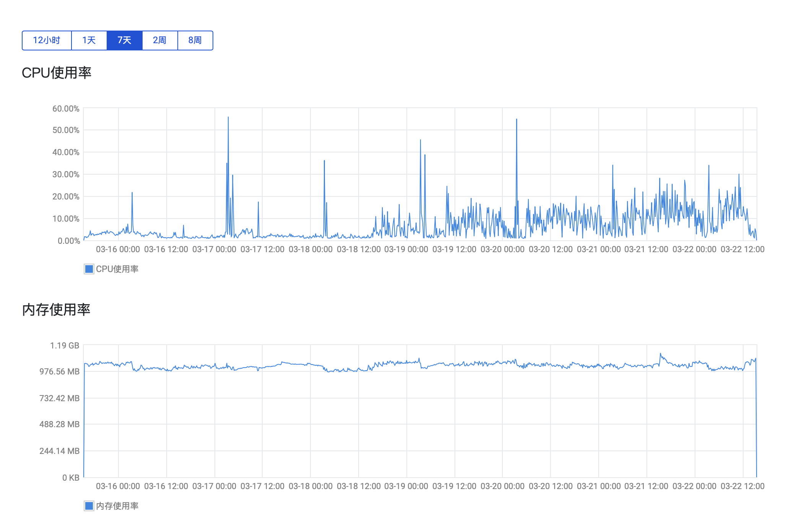Switch to the 1天 time range
Screen dimensions: 812x525
pyautogui.click(x=89, y=41)
